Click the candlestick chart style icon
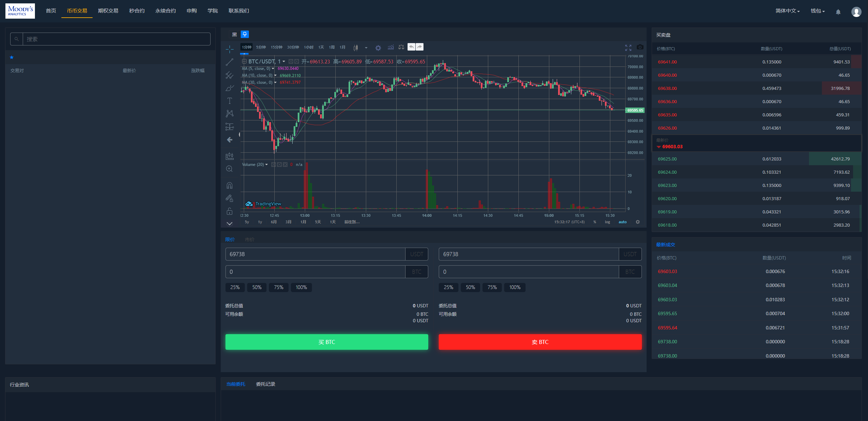This screenshot has width=868, height=421. [x=355, y=47]
